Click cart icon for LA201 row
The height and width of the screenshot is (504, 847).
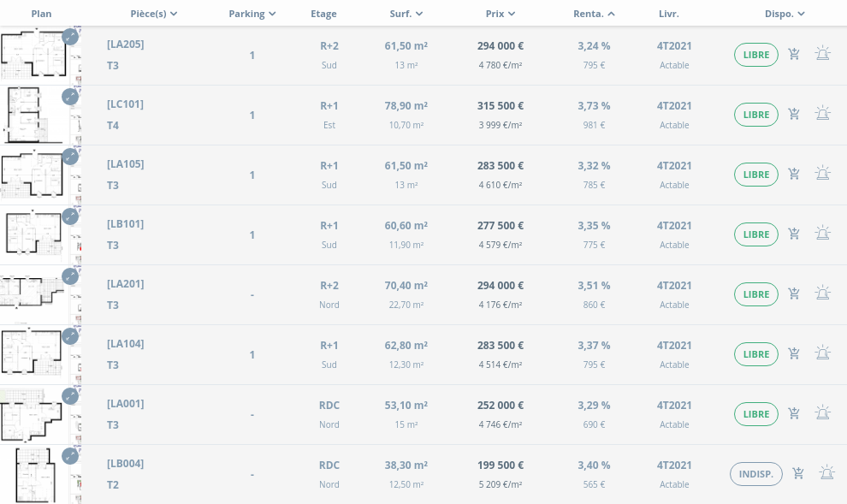pyautogui.click(x=794, y=294)
